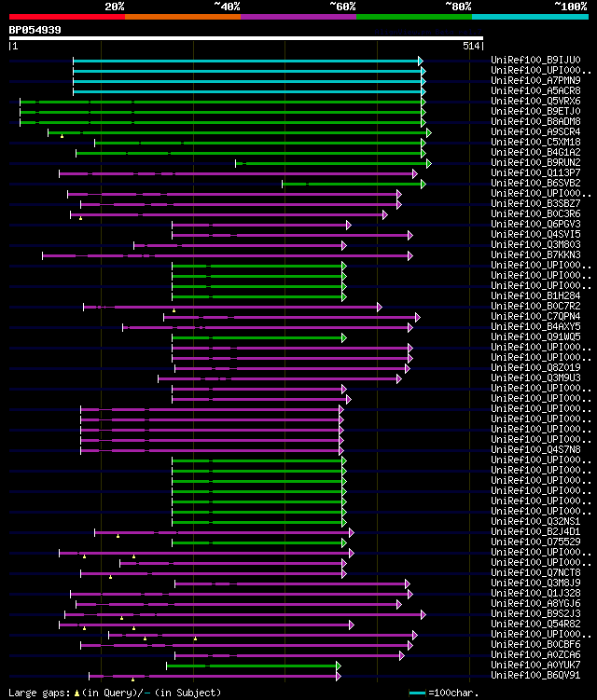Open the UniRef100_Q4S7N8 label
This screenshot has height=700, width=597.
[535, 450]
